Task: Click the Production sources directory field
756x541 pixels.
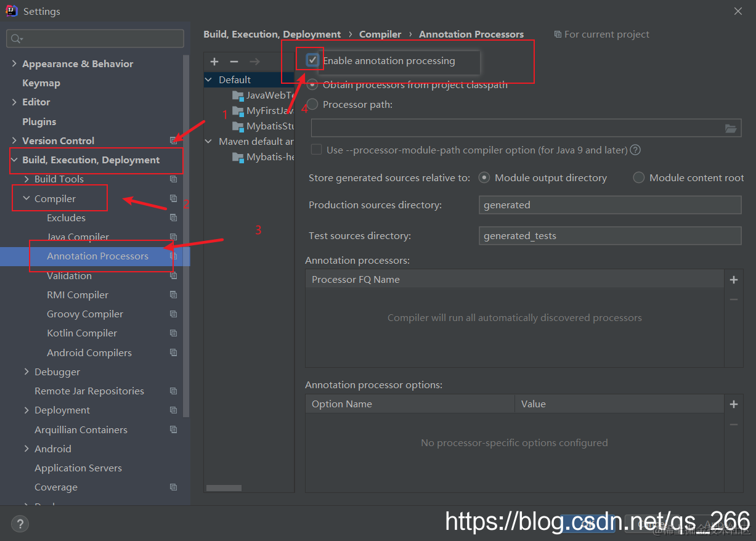Action: 610,205
